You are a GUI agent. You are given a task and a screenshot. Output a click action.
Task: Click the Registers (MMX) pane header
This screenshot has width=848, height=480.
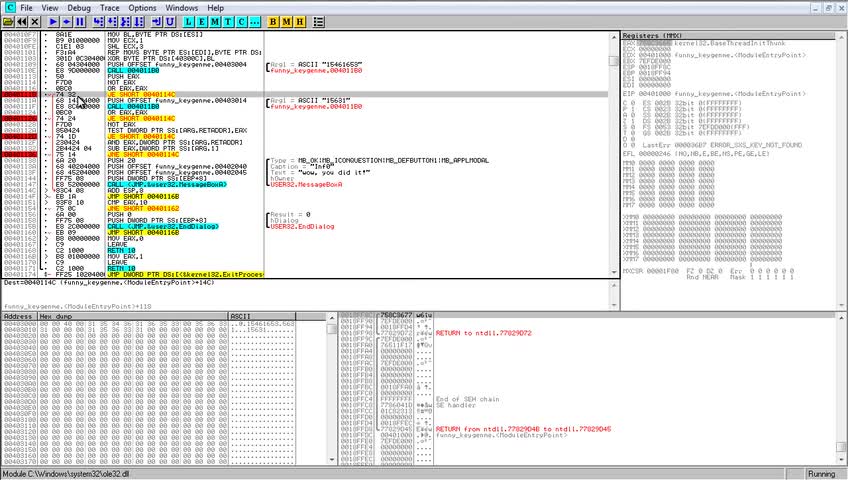(729, 35)
